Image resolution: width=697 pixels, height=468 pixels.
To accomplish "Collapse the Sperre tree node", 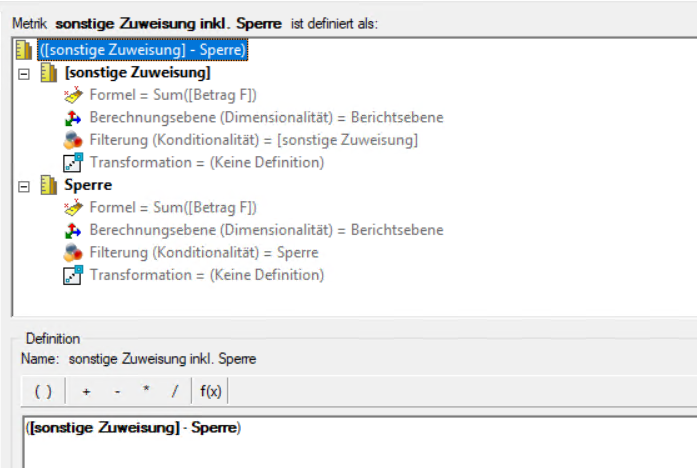I will point(24,185).
